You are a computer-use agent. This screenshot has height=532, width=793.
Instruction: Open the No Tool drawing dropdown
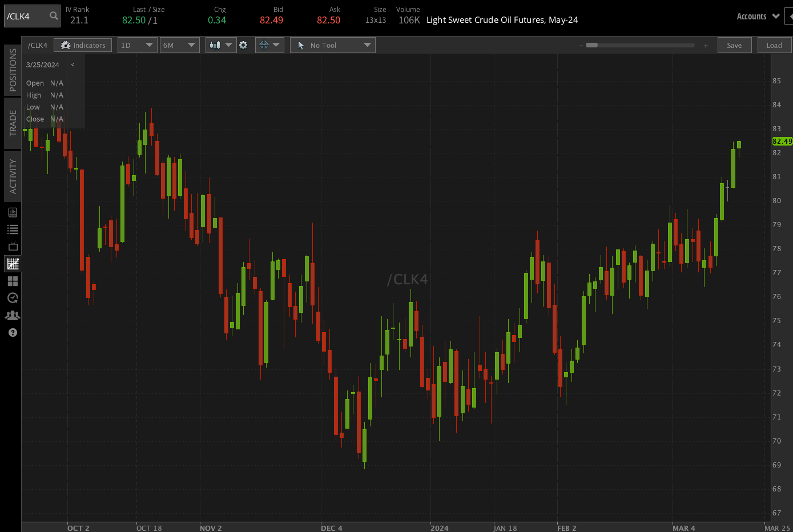click(x=332, y=45)
